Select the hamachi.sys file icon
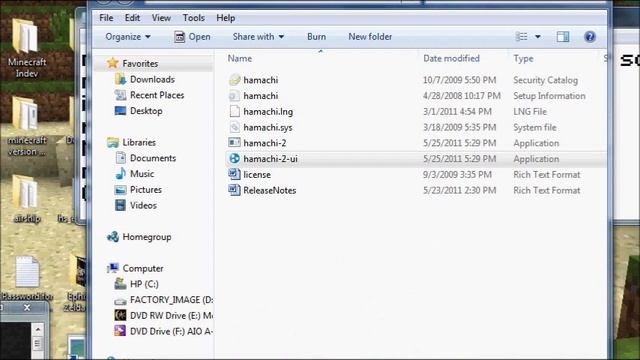 (x=234, y=127)
